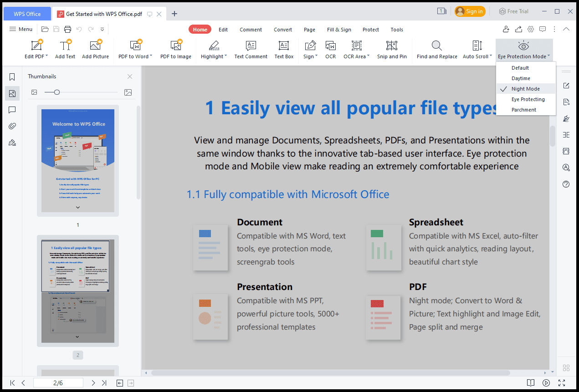
Task: Open Find and Replace
Action: (437, 50)
